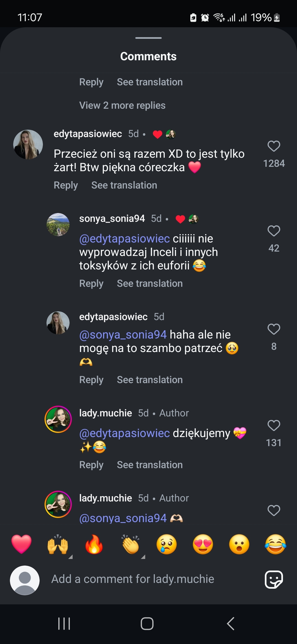Focus the Add a comment field
The image size is (297, 644).
(x=133, y=579)
